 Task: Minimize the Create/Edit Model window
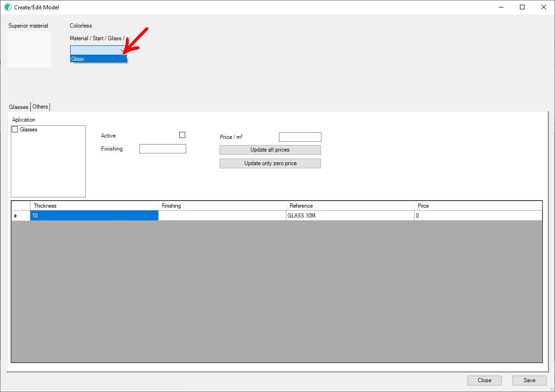click(x=501, y=7)
